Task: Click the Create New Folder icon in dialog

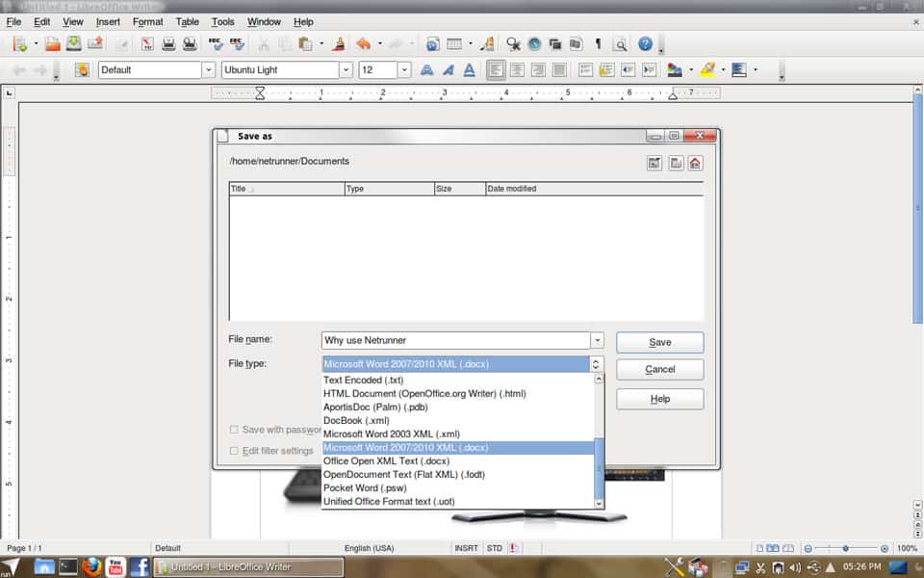Action: (x=676, y=164)
